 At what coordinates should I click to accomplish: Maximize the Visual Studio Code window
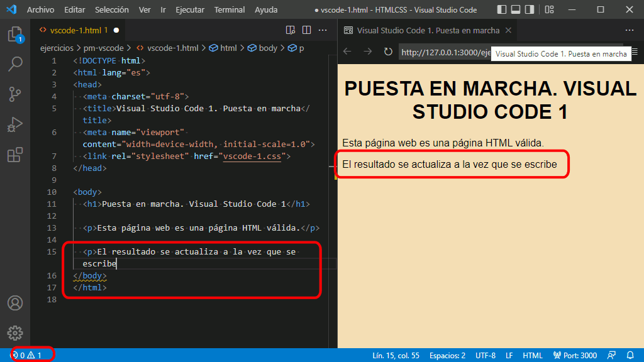coord(601,9)
